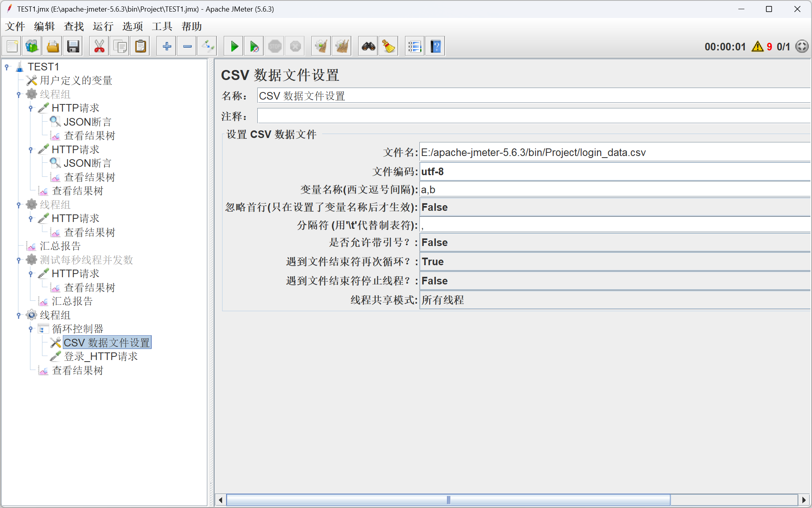The height and width of the screenshot is (508, 812).
Task: Open the 运行 menu
Action: click(103, 26)
